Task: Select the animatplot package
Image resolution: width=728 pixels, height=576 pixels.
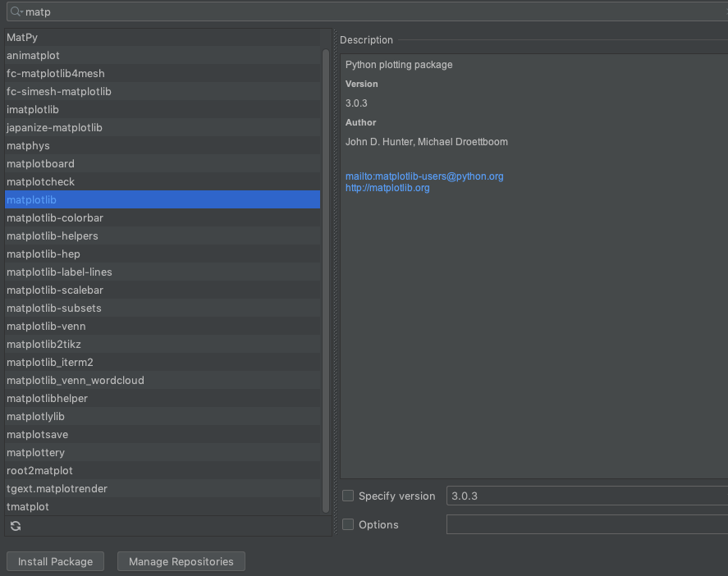Action: point(163,55)
